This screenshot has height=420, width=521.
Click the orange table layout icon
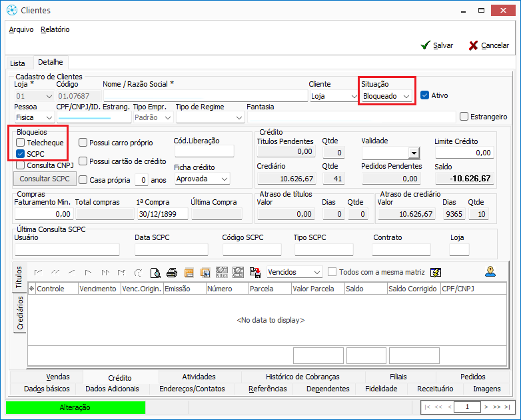[189, 273]
